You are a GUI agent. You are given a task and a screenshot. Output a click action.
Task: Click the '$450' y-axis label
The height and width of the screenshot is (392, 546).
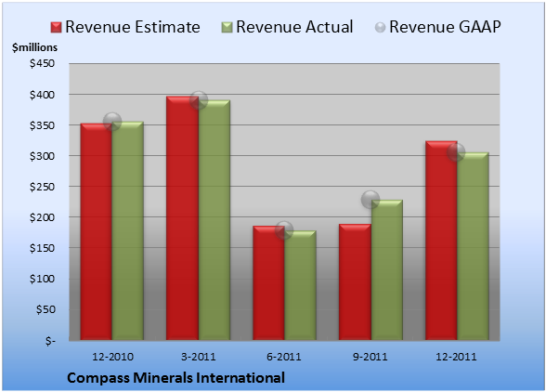click(42, 63)
